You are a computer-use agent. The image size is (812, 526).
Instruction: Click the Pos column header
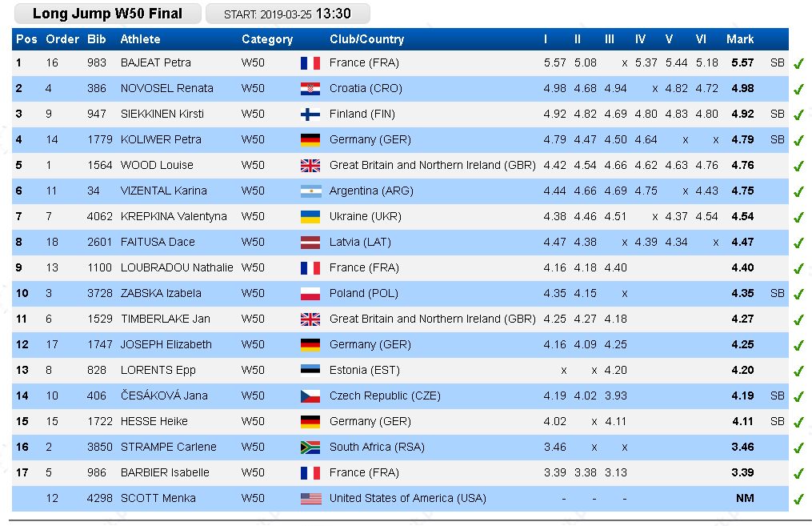26,39
